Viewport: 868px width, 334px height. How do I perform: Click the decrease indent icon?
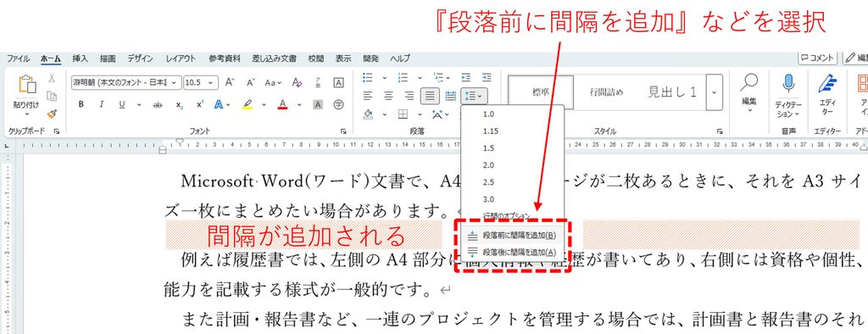click(466, 77)
